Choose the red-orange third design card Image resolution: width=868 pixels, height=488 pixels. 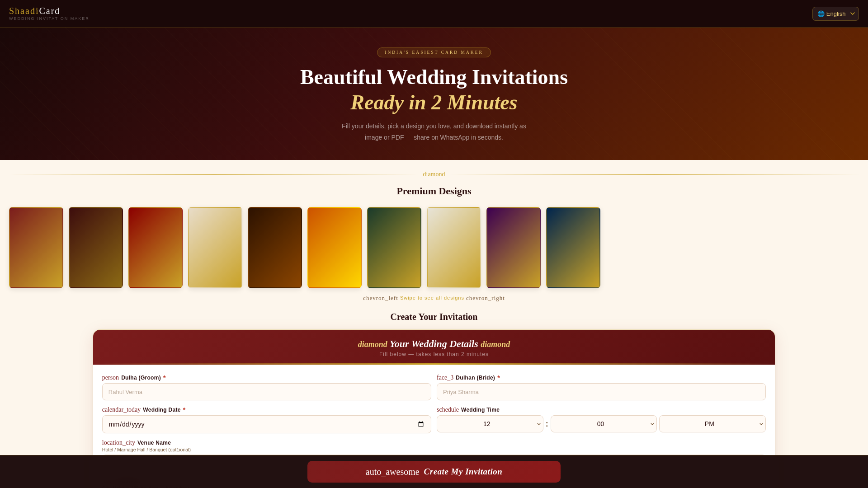tap(156, 248)
